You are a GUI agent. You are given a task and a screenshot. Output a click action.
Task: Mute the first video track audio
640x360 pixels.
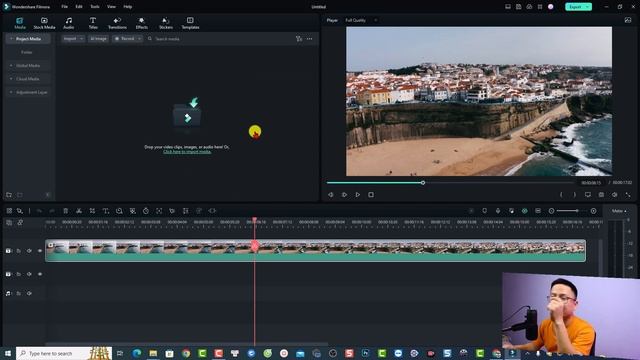[29, 251]
